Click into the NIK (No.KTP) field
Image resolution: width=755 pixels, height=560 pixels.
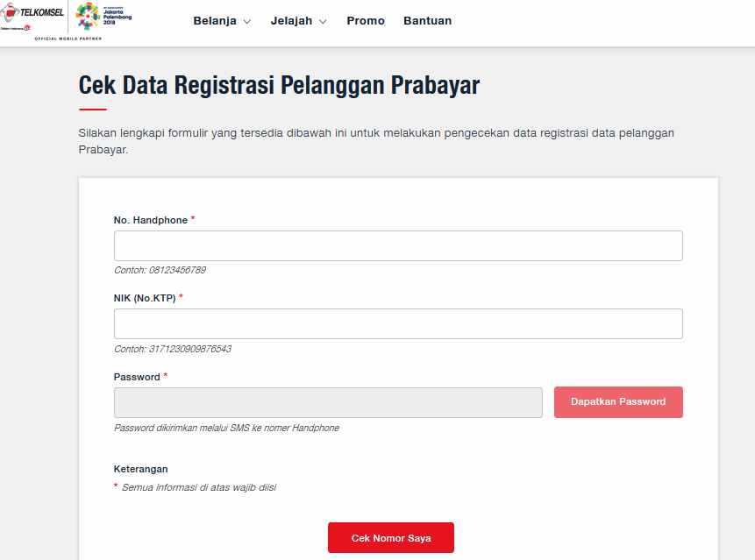(x=398, y=324)
